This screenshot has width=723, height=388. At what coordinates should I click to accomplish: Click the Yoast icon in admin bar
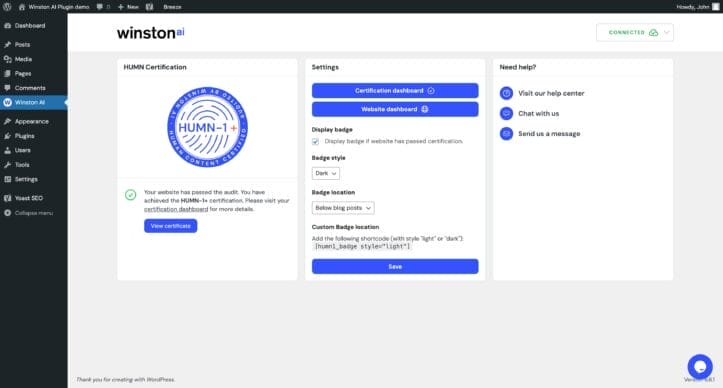[x=149, y=7]
